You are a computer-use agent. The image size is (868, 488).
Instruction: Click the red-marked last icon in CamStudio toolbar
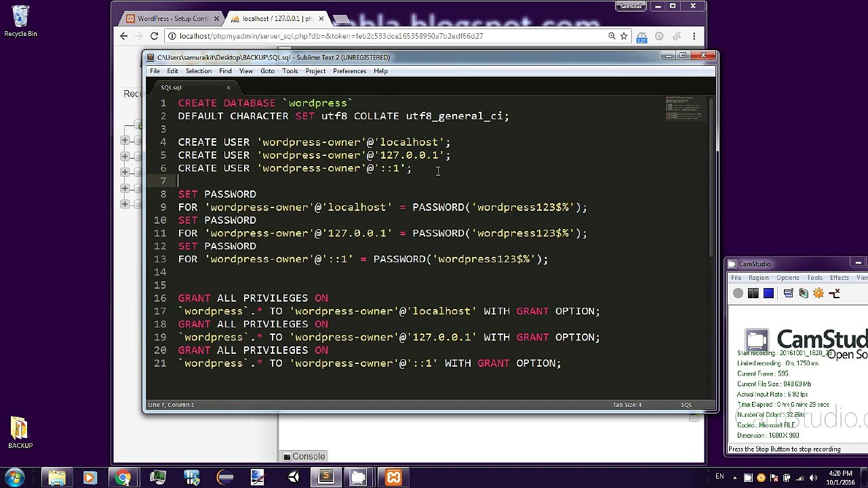point(835,293)
